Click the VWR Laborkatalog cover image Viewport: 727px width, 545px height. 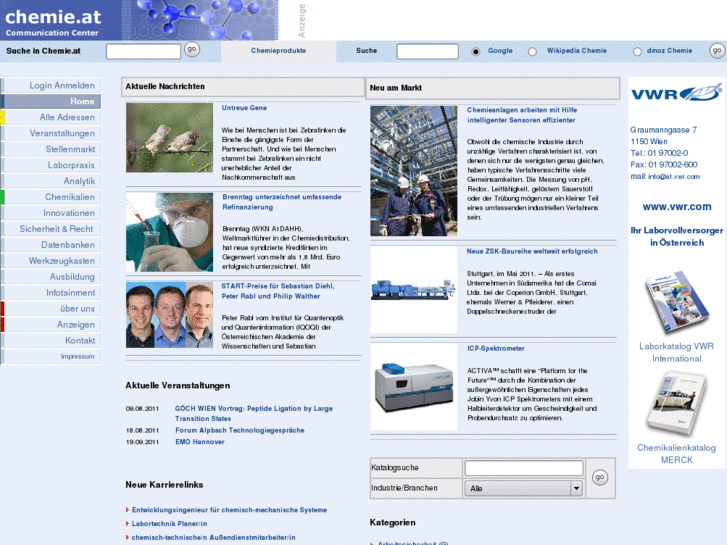[677, 302]
